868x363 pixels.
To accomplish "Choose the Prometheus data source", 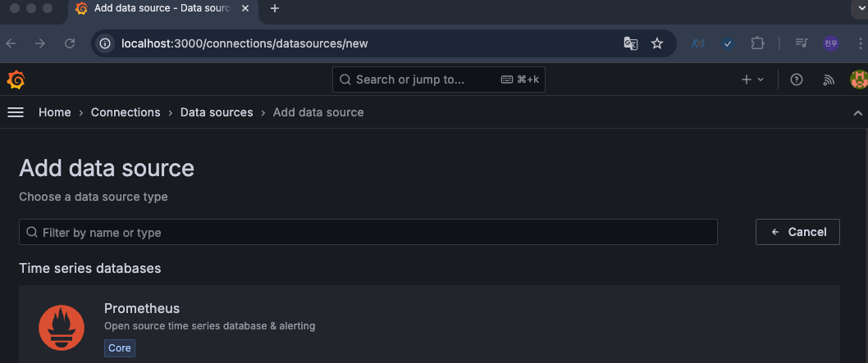I will [430, 324].
